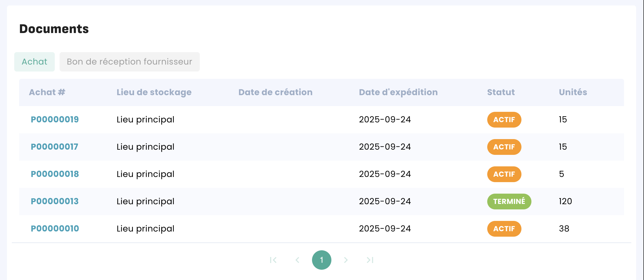Sort by Lieu de stockage column

(x=154, y=92)
